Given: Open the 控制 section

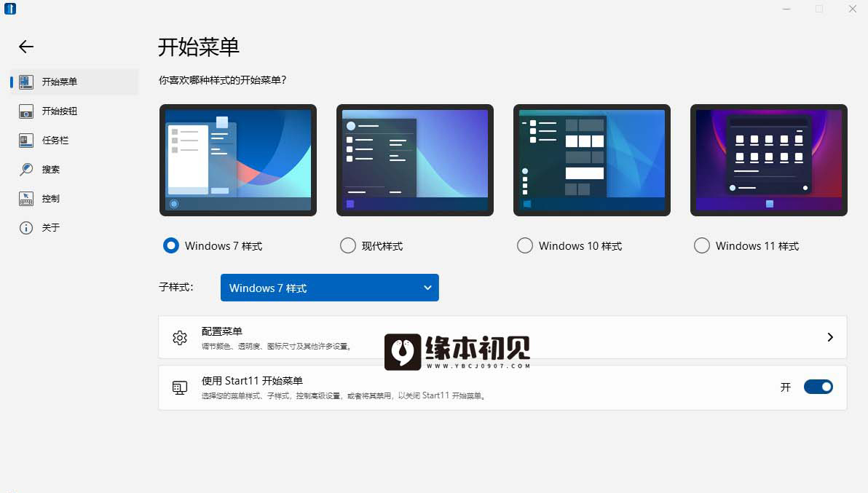Looking at the screenshot, I should tap(74, 199).
